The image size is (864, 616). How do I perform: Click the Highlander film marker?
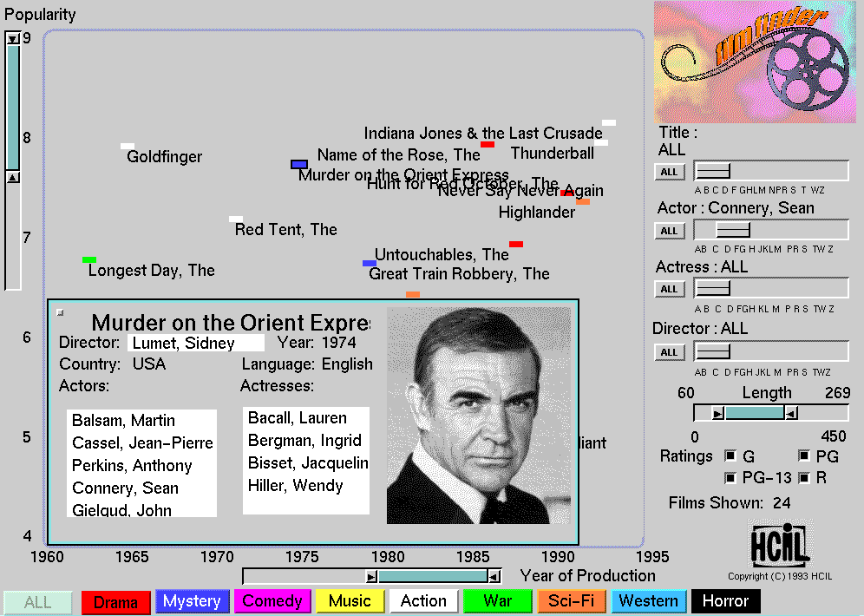click(583, 201)
